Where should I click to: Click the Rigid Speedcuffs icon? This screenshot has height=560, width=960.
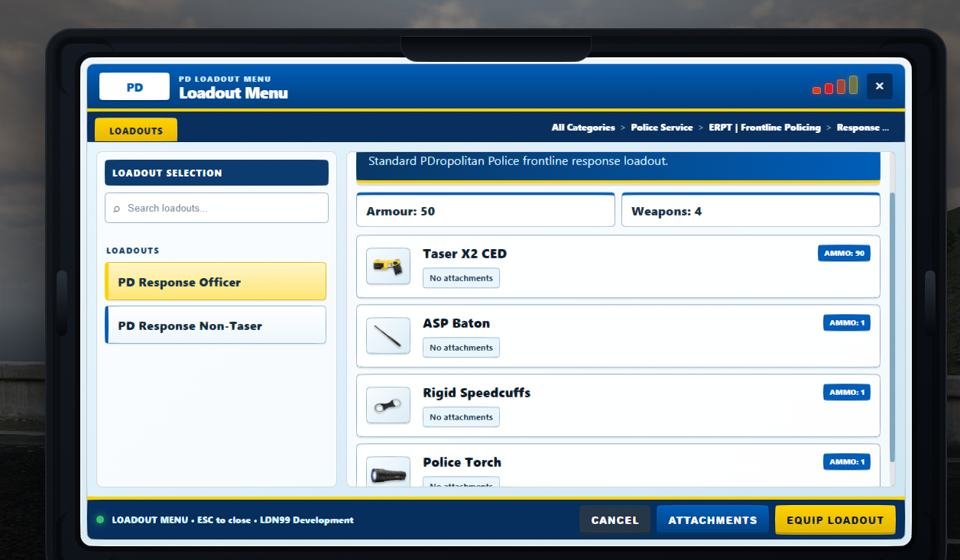388,406
